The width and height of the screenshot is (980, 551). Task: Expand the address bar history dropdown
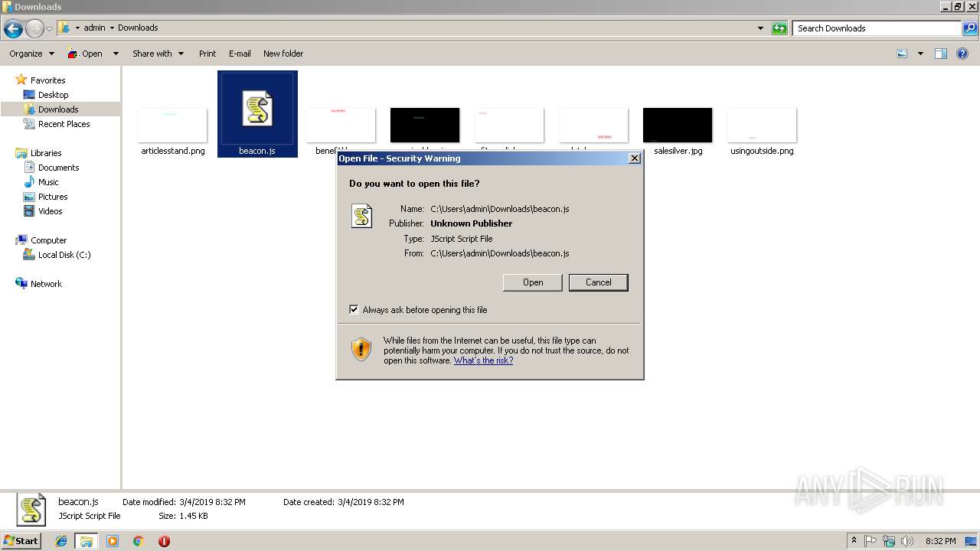tap(760, 28)
